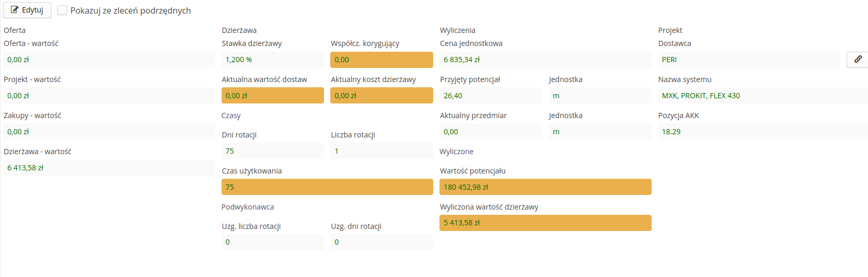
Task: Click the Stawka dzierżawy field with 1,200 %
Action: point(272,60)
